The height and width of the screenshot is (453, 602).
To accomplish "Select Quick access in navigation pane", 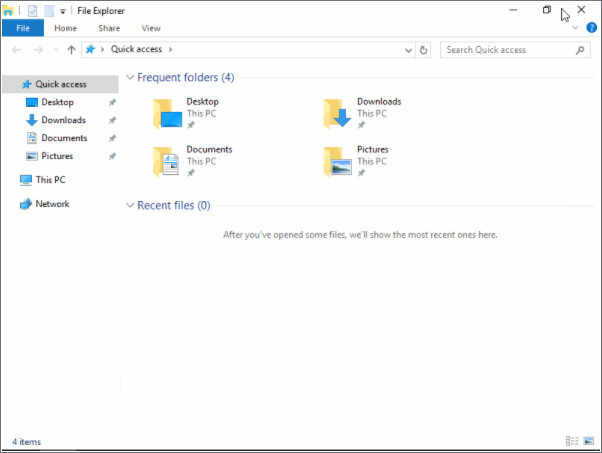I will [60, 84].
